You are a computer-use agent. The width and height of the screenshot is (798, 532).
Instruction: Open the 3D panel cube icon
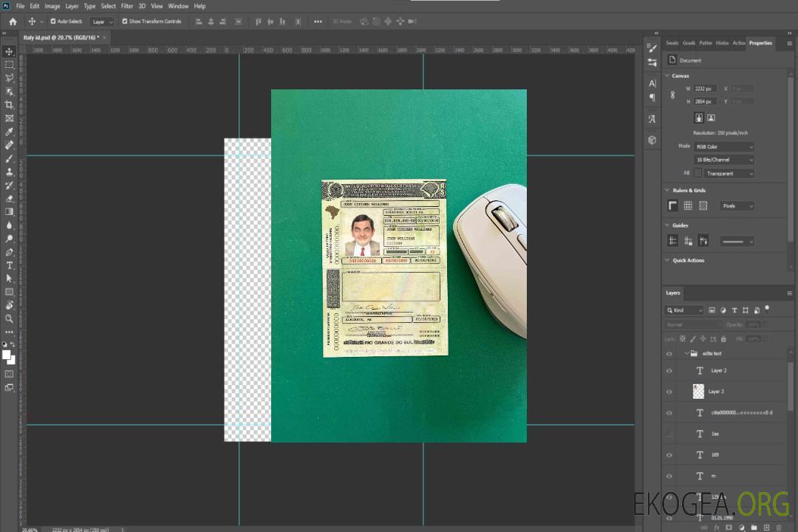(x=652, y=140)
